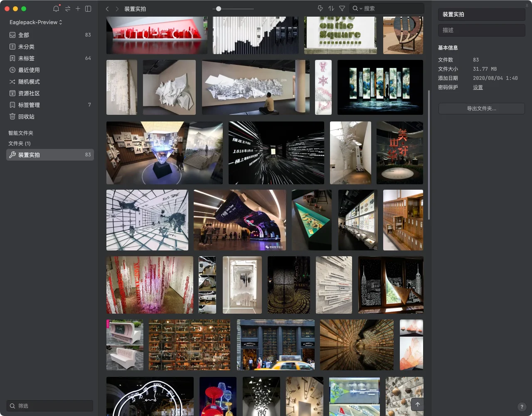
Task: Go forward with right chevron
Action: point(117,9)
